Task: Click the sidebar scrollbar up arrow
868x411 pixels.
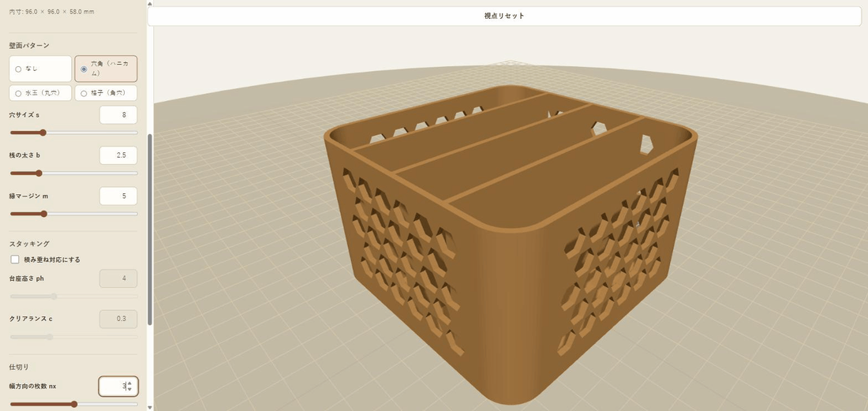Action: (x=150, y=3)
